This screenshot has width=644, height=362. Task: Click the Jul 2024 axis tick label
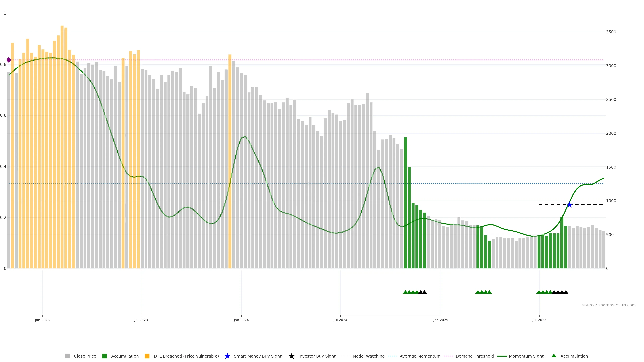[x=340, y=320]
